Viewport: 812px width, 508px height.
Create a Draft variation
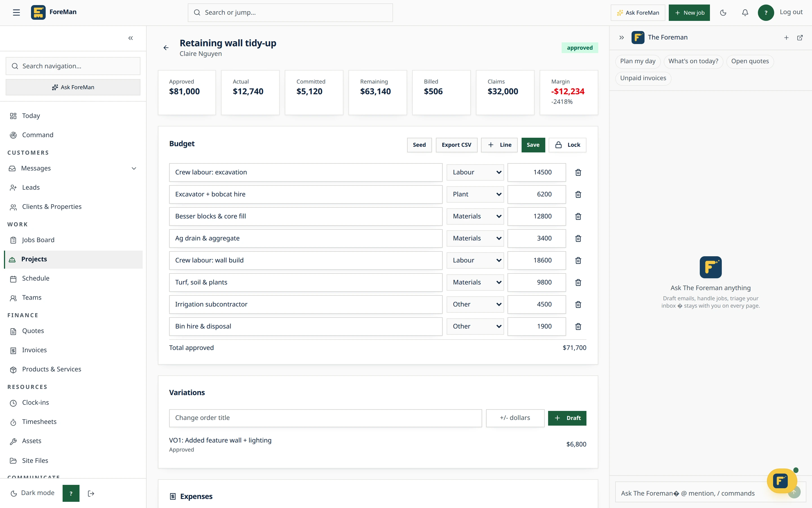tap(567, 418)
